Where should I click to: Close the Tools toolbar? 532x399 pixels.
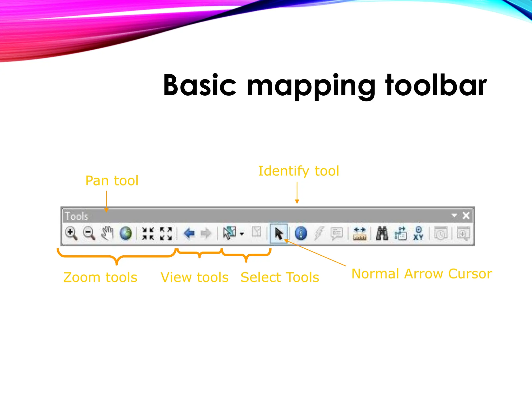[x=466, y=215]
